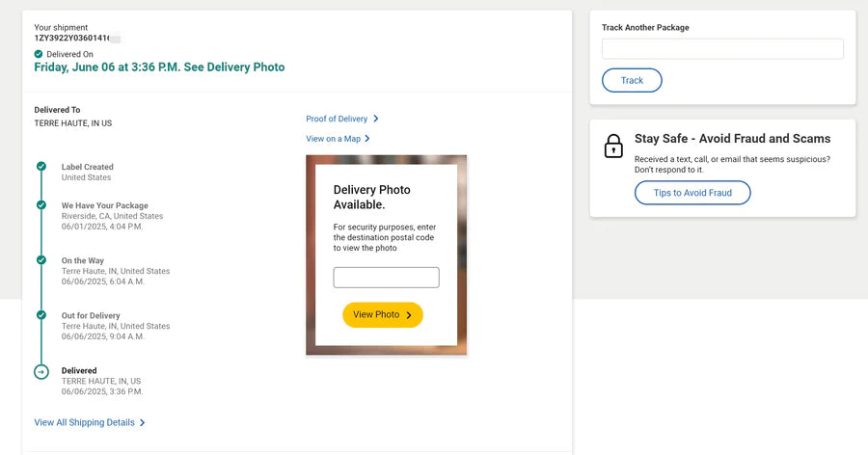Image resolution: width=868 pixels, height=455 pixels.
Task: Focus the Track Another Package input field
Action: point(722,49)
